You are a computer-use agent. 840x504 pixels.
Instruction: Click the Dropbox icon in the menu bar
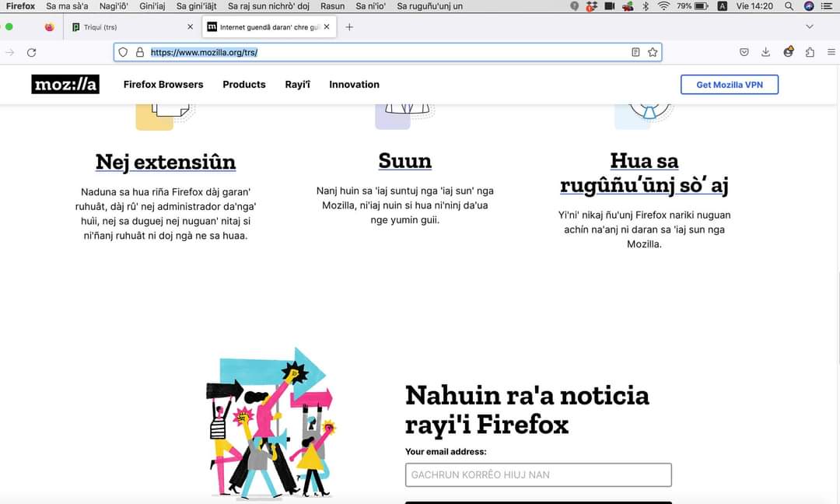point(591,6)
